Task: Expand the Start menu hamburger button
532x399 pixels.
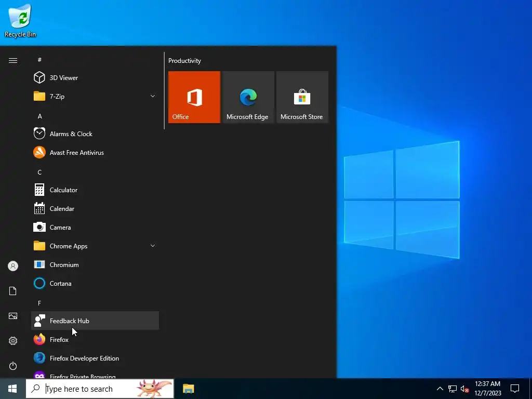Action: (13, 60)
